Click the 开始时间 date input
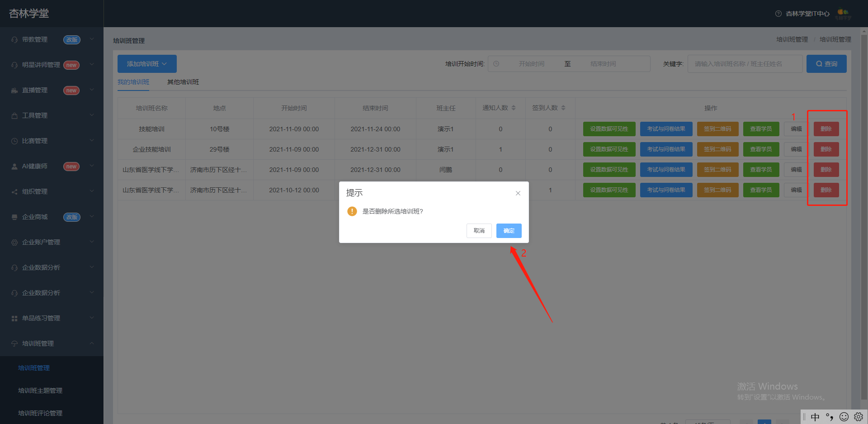The image size is (868, 424). click(532, 64)
